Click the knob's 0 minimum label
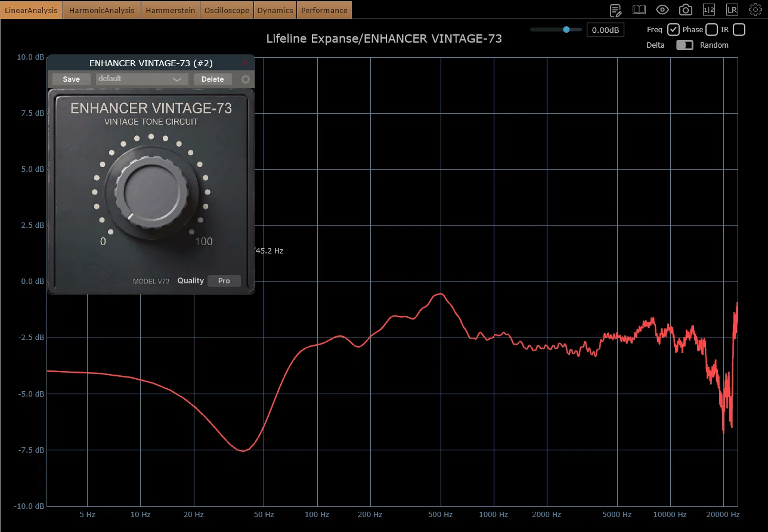Viewport: 768px width, 532px height. point(103,242)
